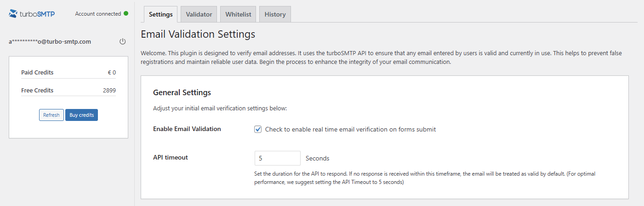Switch to the Validator tab
This screenshot has width=644, height=206.
(199, 14)
